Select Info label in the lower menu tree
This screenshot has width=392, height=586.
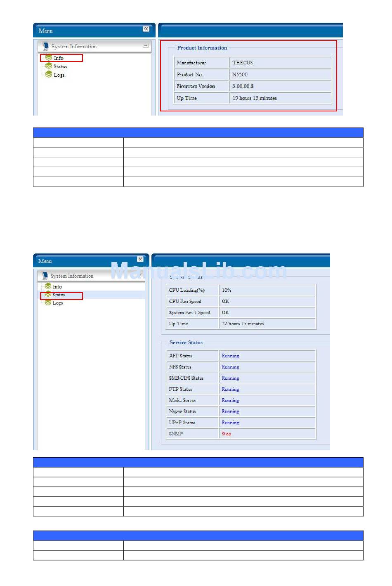click(x=57, y=287)
